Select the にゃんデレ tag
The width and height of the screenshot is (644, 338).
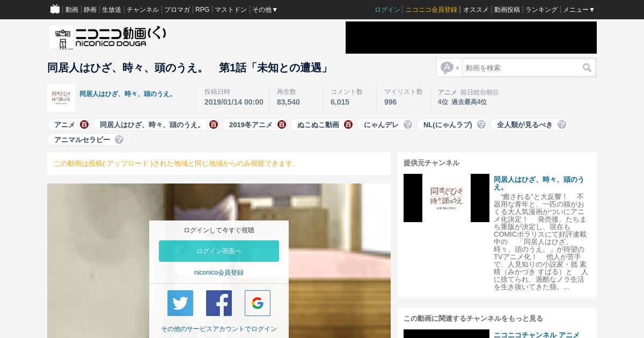(x=381, y=124)
